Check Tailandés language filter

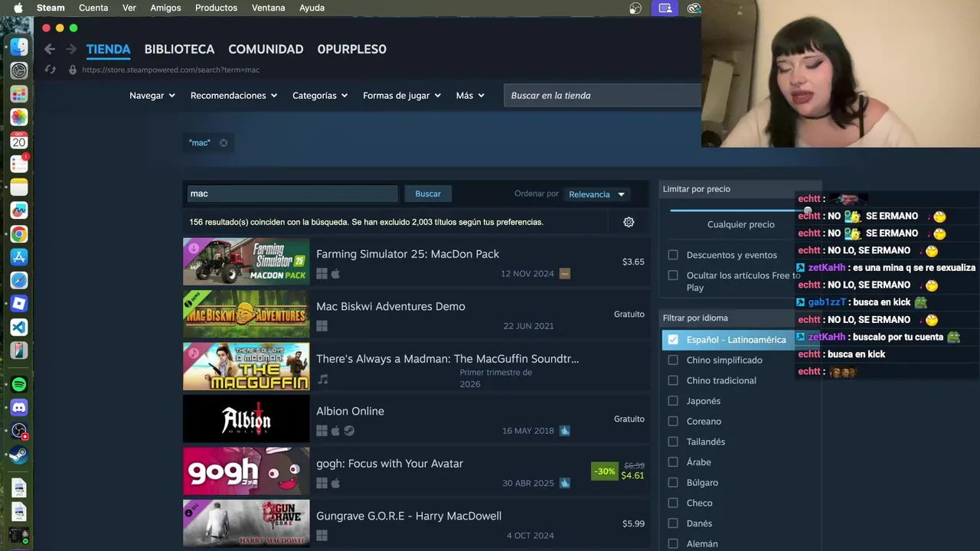point(673,442)
